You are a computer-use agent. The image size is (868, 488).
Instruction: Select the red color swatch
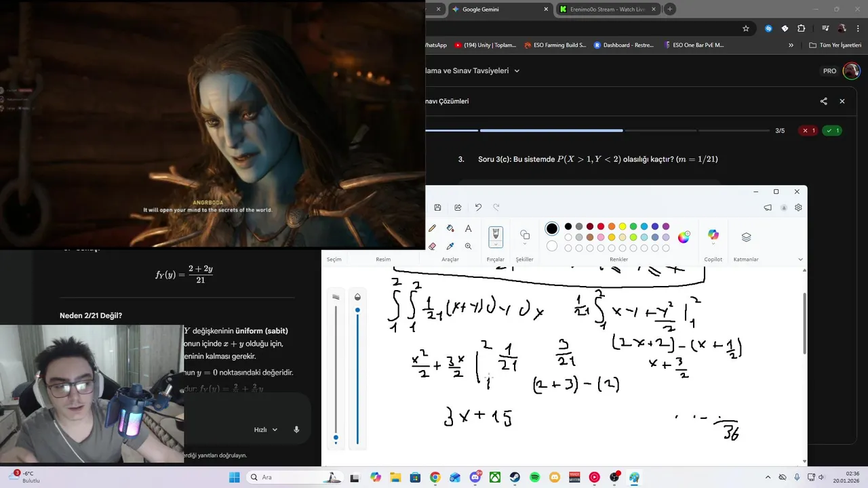pyautogui.click(x=601, y=226)
